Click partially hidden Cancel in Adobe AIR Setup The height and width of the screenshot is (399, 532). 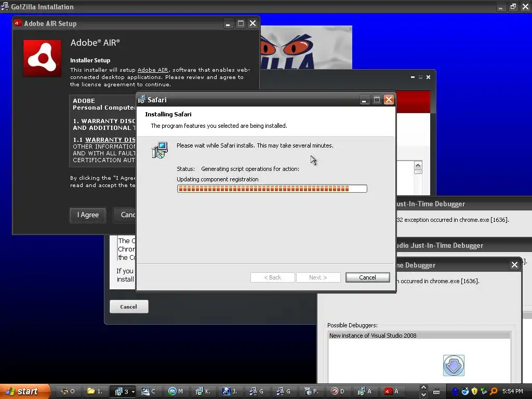(125, 215)
